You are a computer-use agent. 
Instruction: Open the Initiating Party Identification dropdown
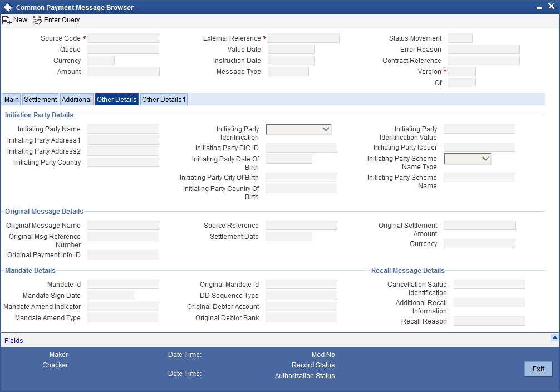(x=298, y=129)
